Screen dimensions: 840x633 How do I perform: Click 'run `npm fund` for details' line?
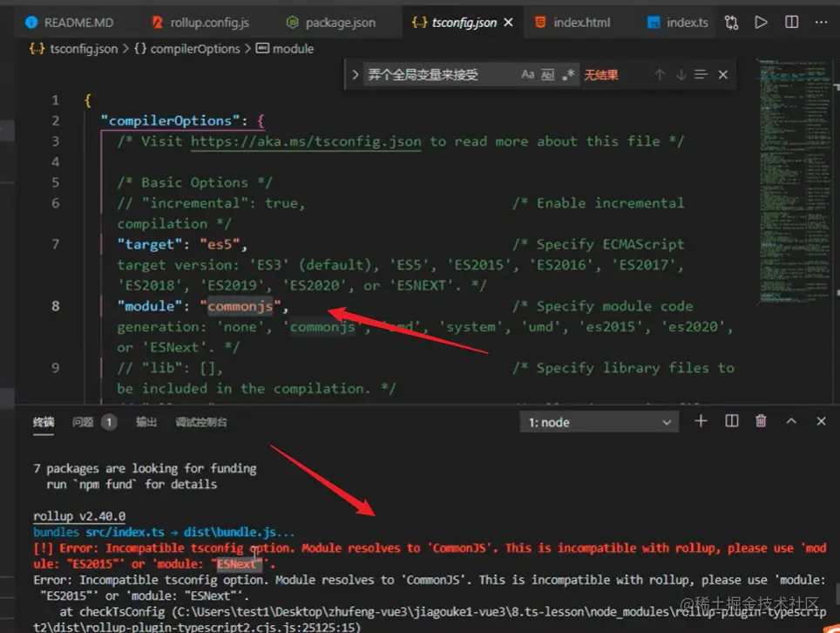132,485
